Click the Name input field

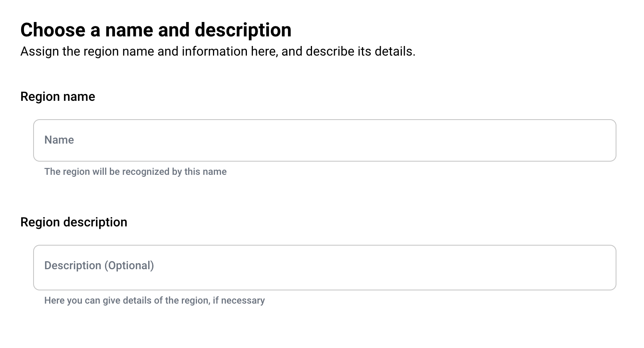click(x=324, y=140)
